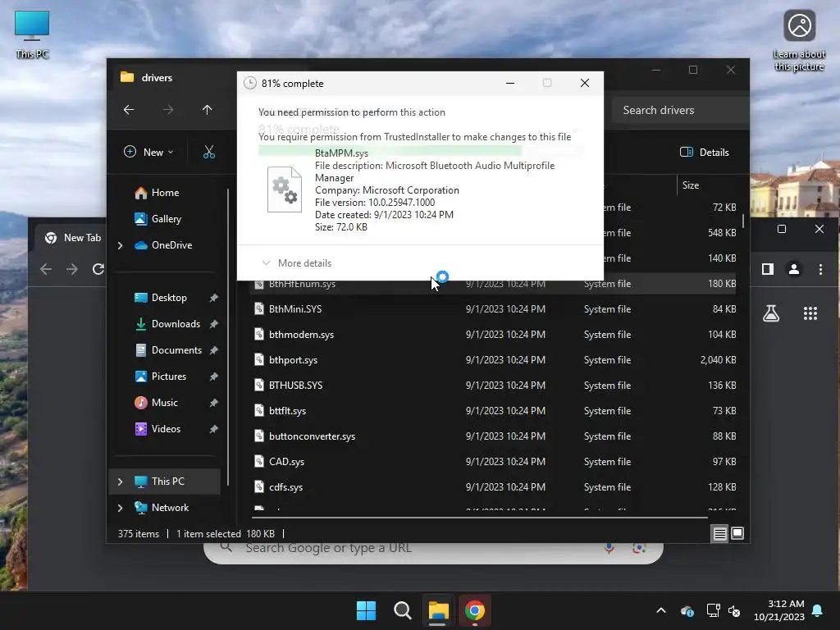Click the pin icon next to Downloads
Screen dimensions: 840x630
214,323
